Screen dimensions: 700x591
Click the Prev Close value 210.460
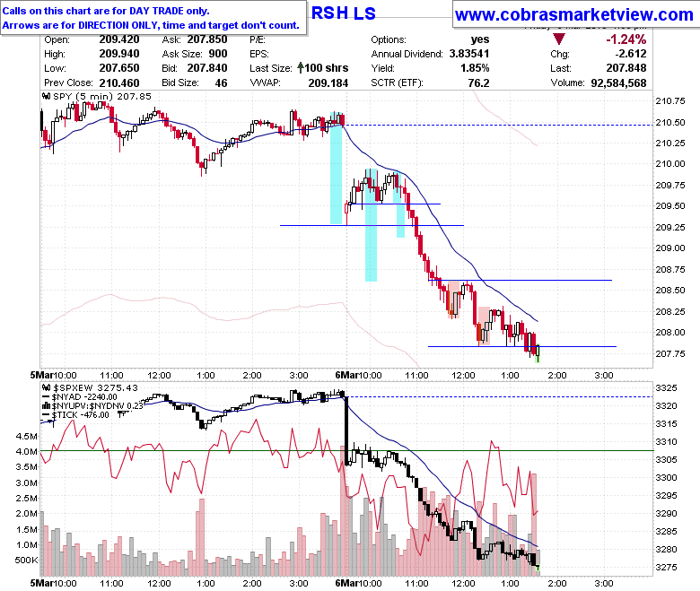point(119,83)
